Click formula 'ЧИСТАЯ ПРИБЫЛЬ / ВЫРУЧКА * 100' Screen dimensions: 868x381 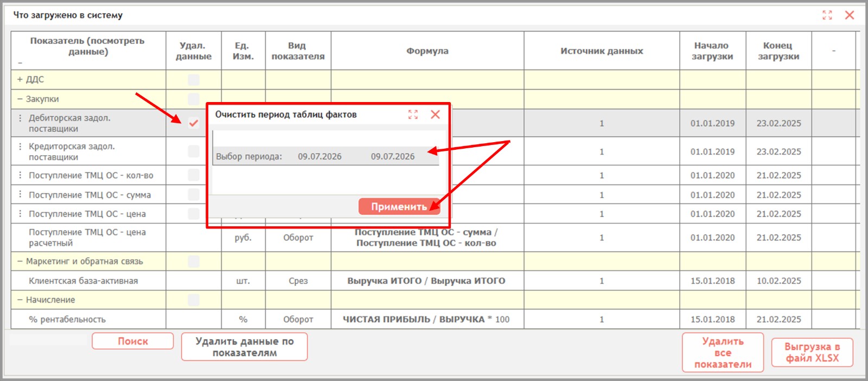(x=426, y=319)
